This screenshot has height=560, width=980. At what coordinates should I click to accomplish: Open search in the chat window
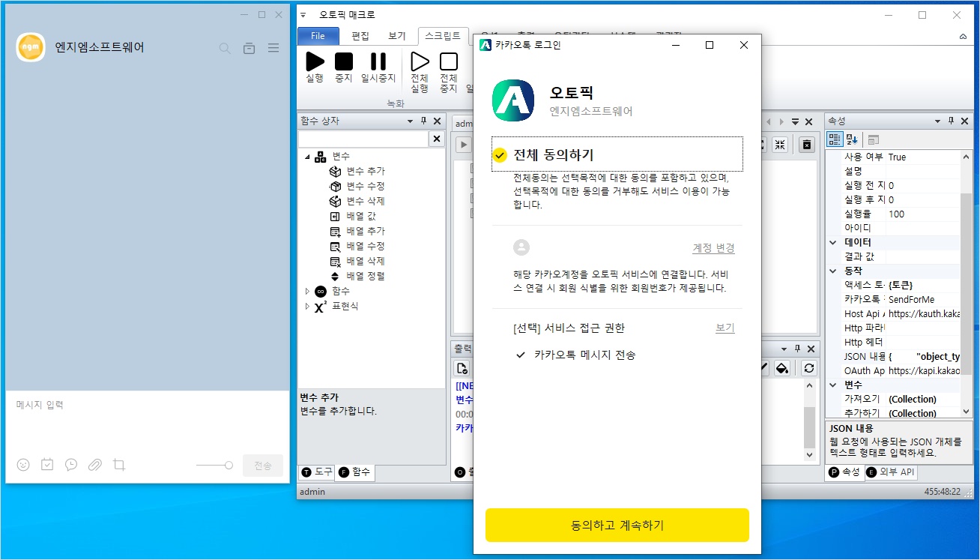[225, 48]
